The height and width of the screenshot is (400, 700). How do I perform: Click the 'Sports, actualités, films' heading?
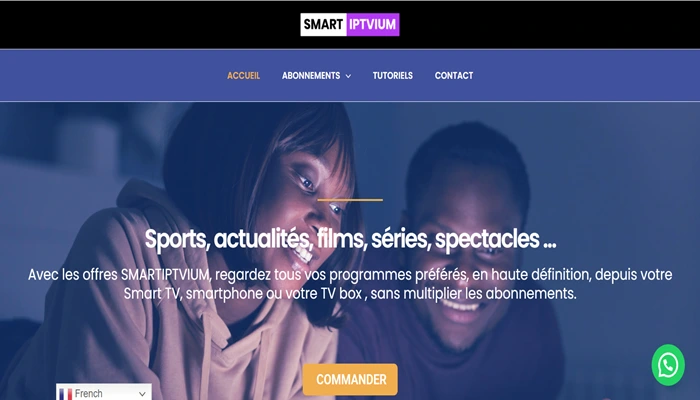point(350,239)
